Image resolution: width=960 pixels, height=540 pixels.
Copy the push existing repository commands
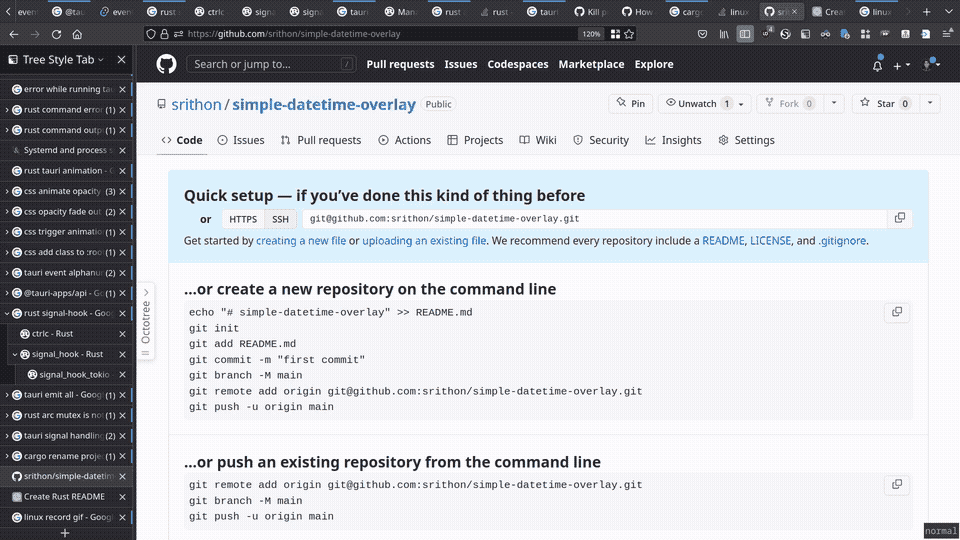897,484
